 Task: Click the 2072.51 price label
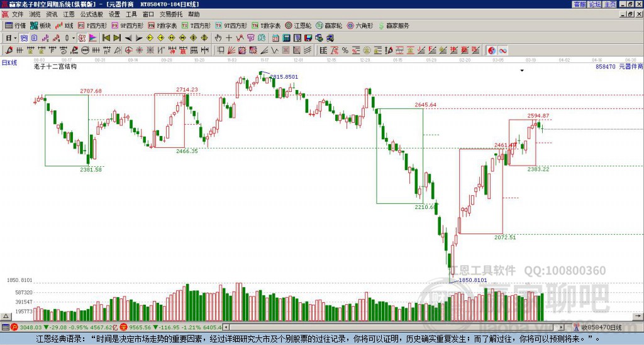[505, 237]
